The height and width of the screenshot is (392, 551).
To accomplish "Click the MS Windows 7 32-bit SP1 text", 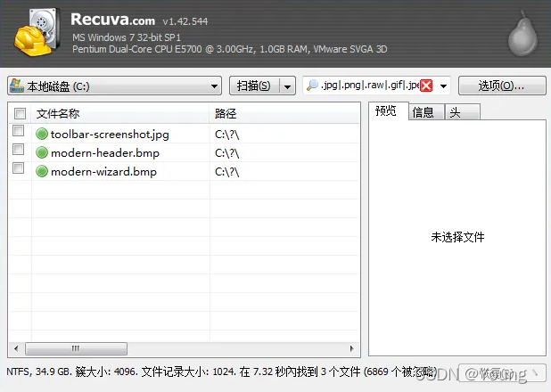I will click(127, 37).
